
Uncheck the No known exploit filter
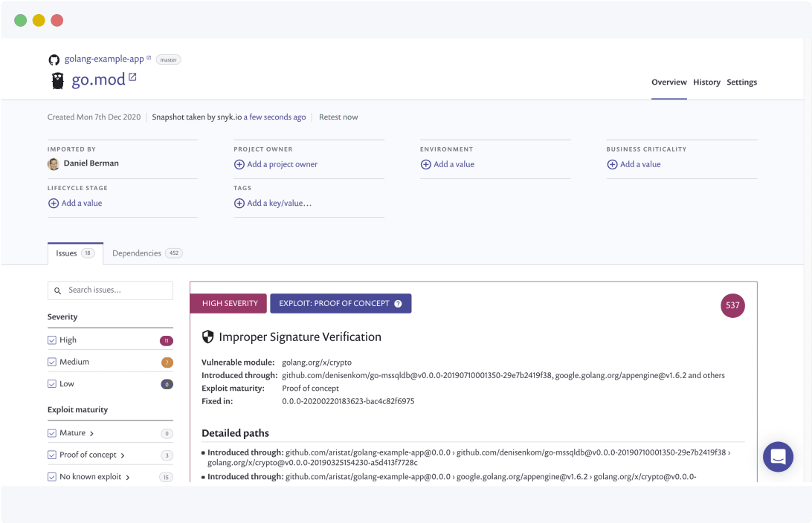[52, 477]
